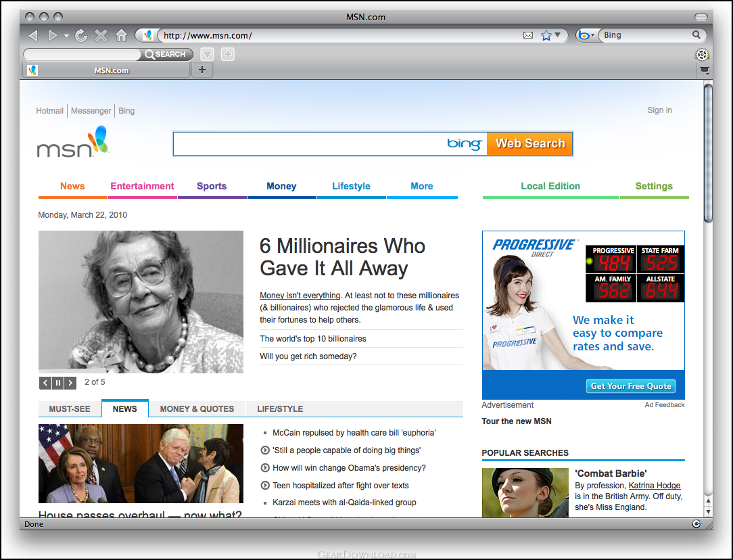Switch to the MONEY & QUOTES tab
The width and height of the screenshot is (733, 560).
(197, 409)
